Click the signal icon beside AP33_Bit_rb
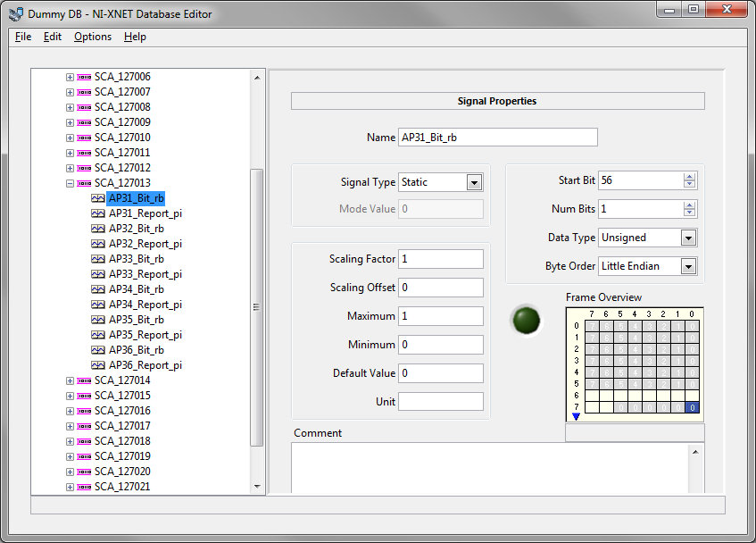Image resolution: width=756 pixels, height=543 pixels. [x=98, y=259]
